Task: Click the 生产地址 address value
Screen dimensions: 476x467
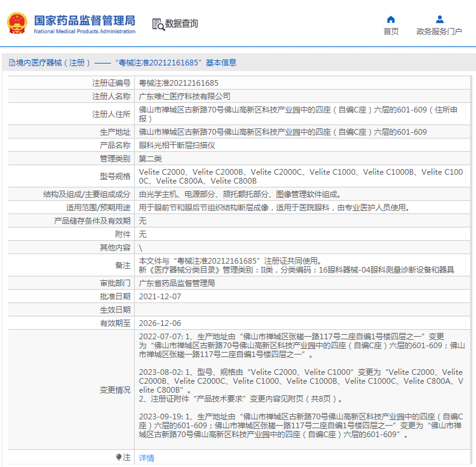Action: (283, 132)
